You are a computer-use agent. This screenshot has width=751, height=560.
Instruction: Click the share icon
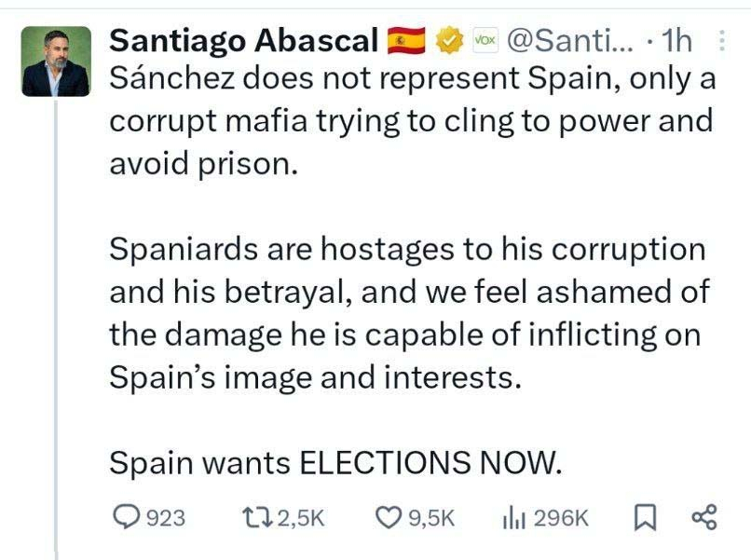click(x=703, y=518)
